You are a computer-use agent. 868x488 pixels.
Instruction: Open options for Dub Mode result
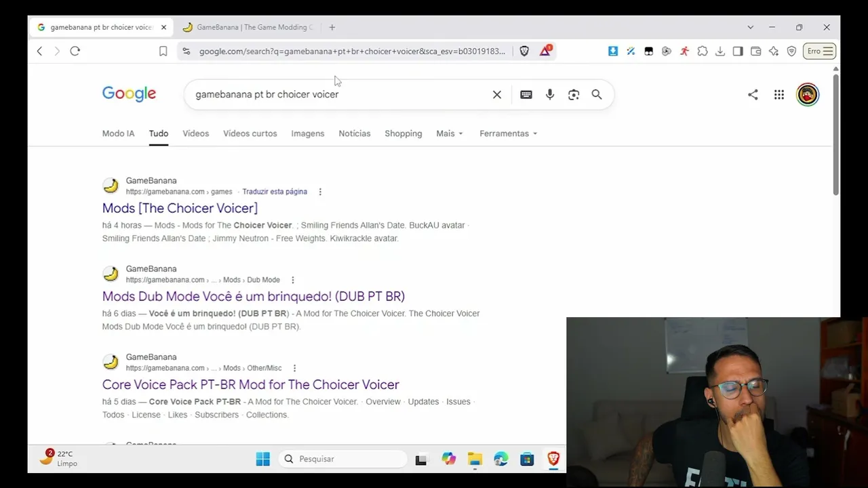pos(293,280)
